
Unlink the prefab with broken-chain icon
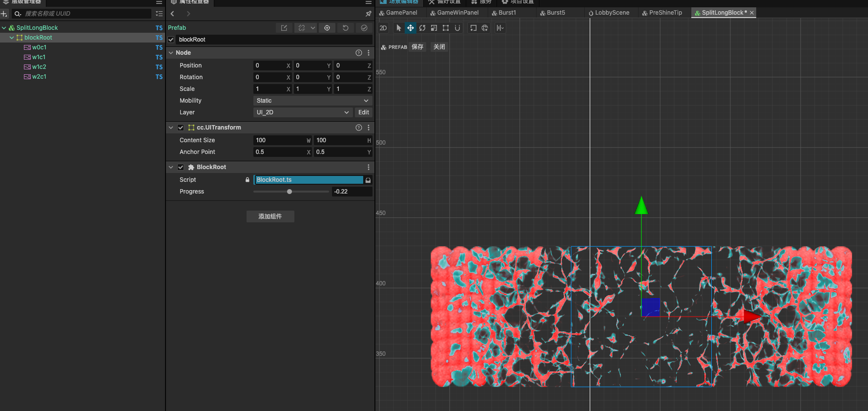tap(302, 28)
